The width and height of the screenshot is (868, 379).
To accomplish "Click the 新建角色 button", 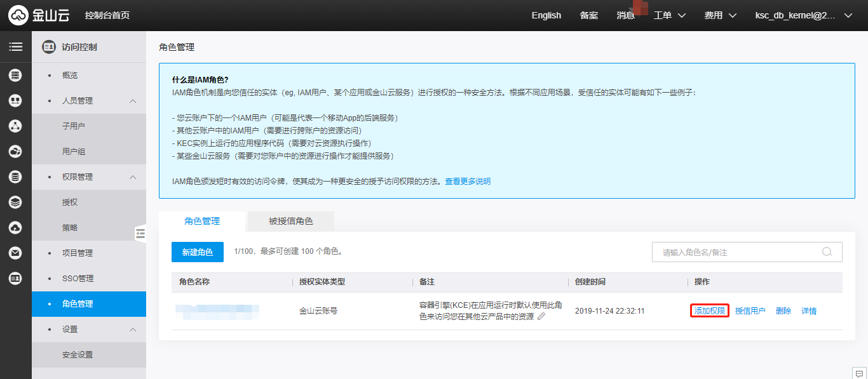I will tap(197, 252).
